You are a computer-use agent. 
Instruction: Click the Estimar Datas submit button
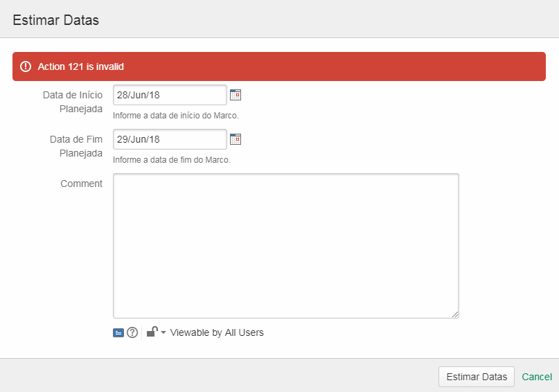pos(477,377)
